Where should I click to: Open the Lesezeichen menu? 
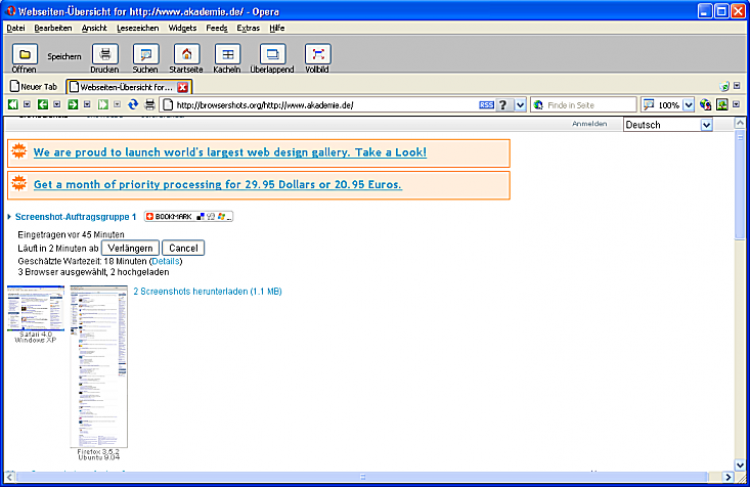[x=137, y=28]
